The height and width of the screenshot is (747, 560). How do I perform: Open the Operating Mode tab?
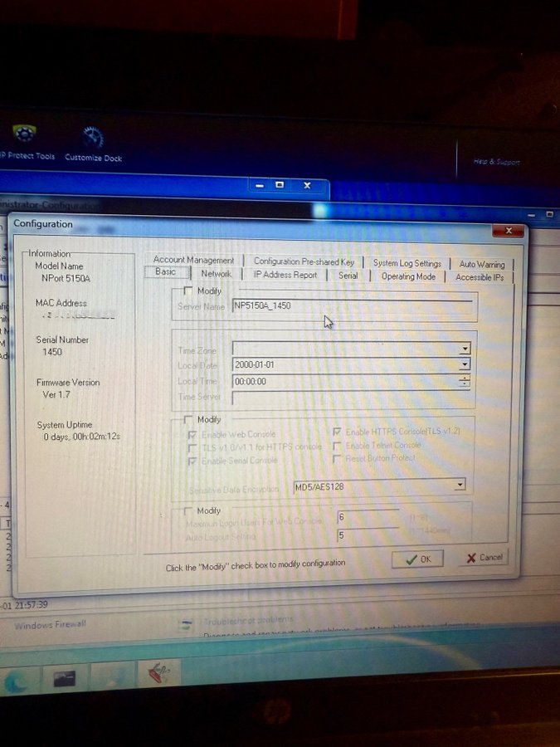pos(408,276)
